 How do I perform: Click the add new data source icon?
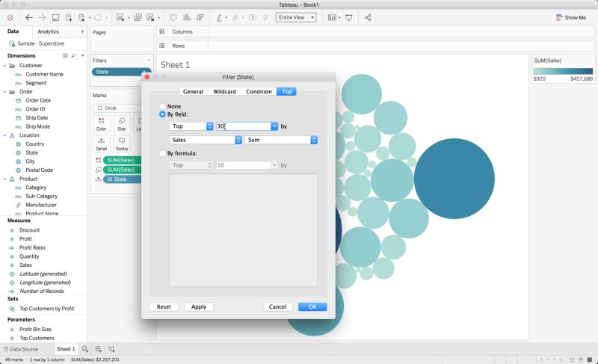click(69, 17)
